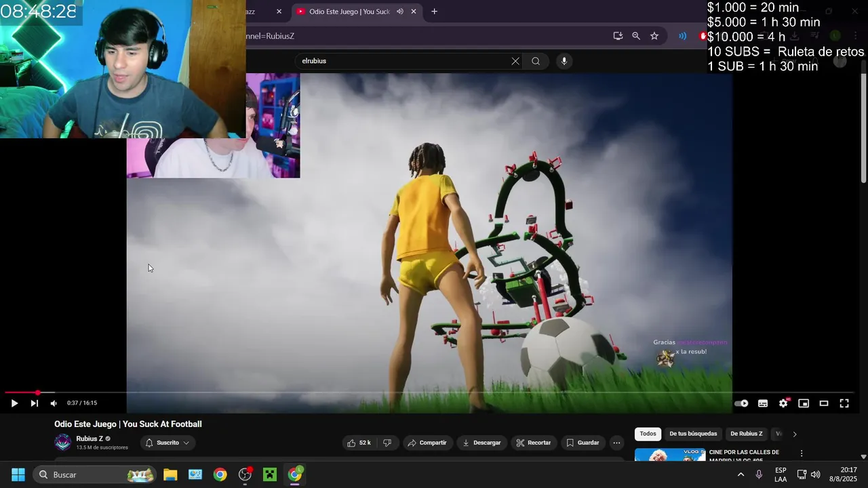Click the install or cast icon in the address bar
The height and width of the screenshot is (488, 868).
618,36
